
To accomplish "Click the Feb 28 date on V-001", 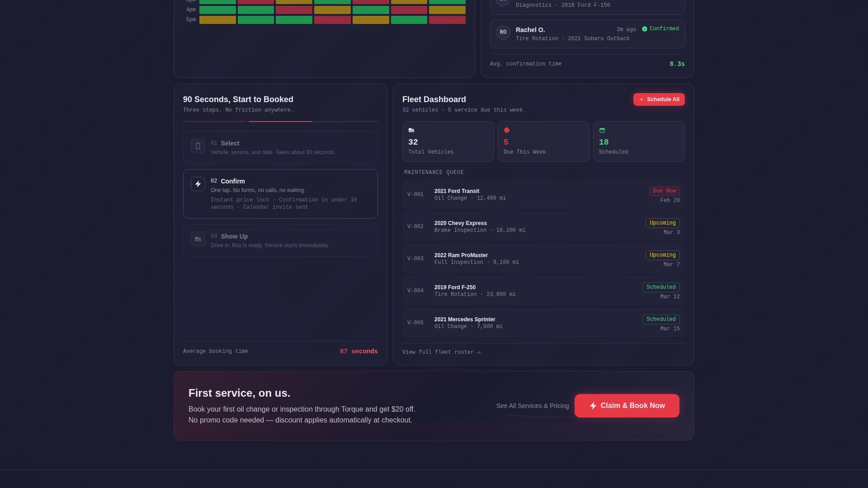I will coord(670,201).
